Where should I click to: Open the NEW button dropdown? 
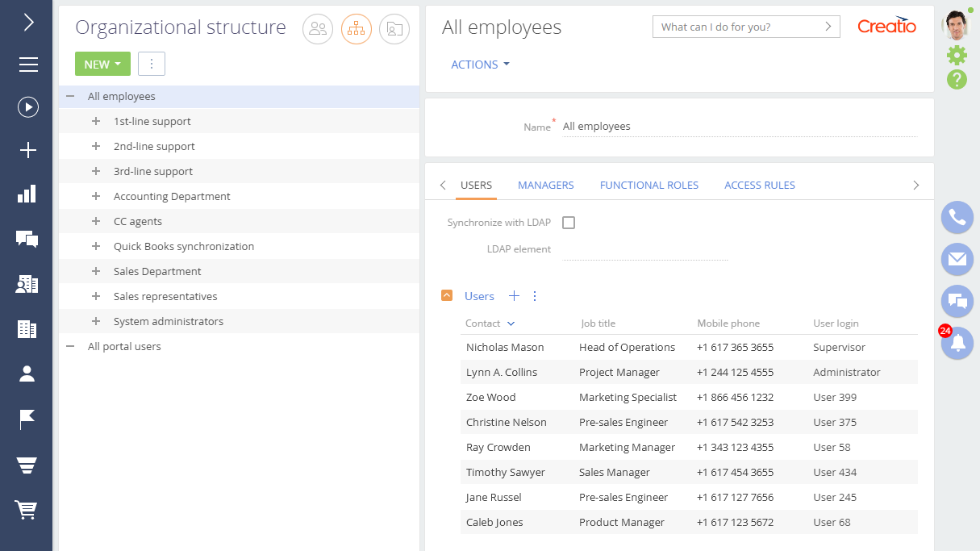(x=102, y=64)
